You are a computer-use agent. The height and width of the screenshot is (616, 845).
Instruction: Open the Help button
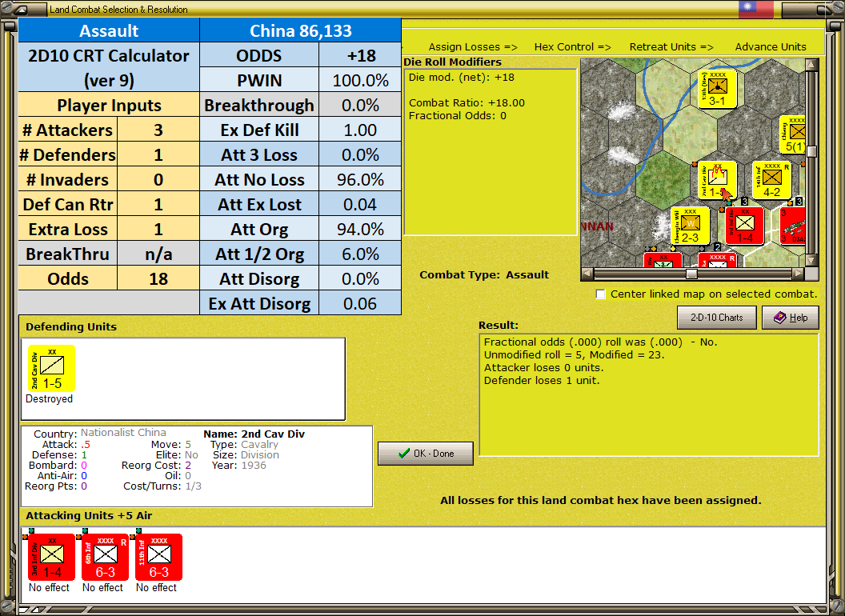tap(791, 318)
